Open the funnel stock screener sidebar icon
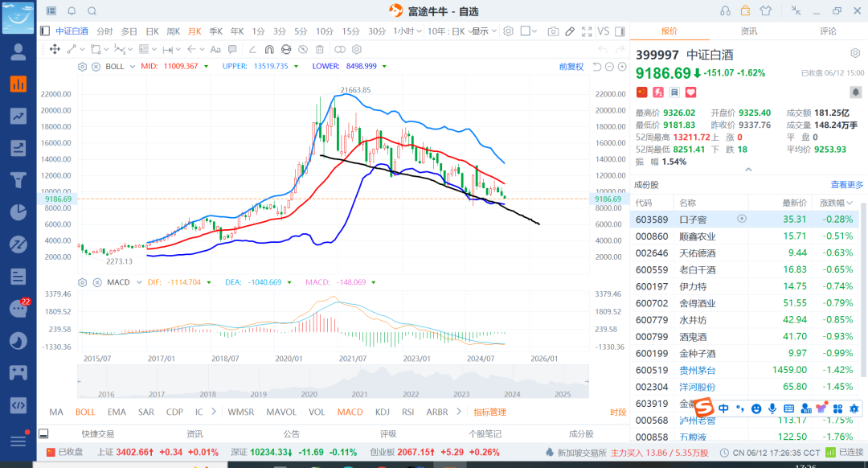868x468 pixels. [x=18, y=180]
